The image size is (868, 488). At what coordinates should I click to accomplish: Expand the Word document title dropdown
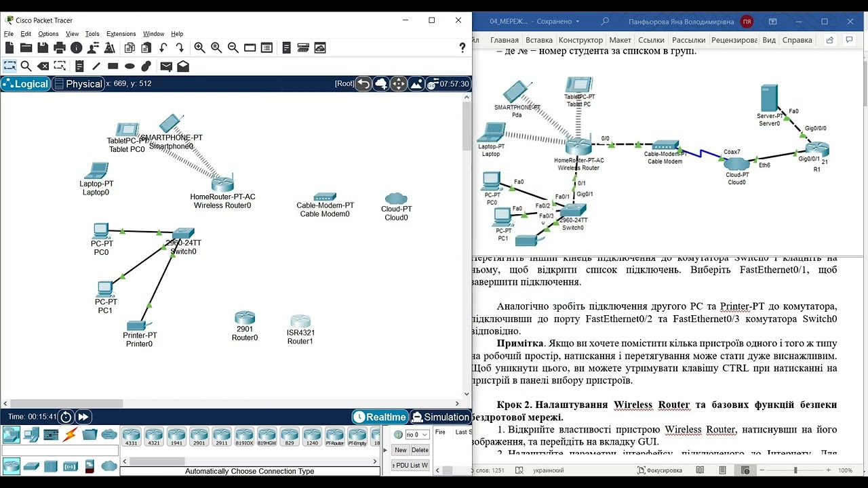(577, 22)
